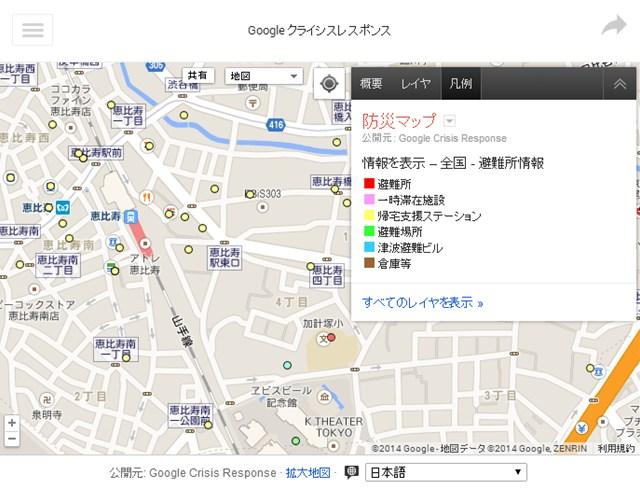
Task: Click the 恵比寿南二丁目 map label
Action: [58, 265]
